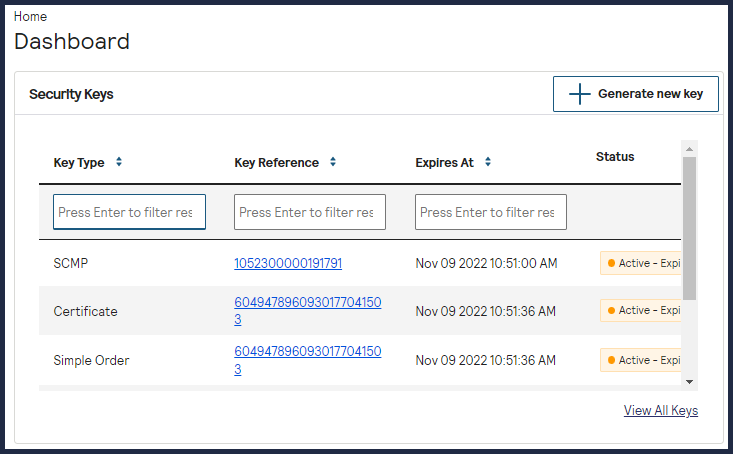Go to Home breadcrumb

30,17
